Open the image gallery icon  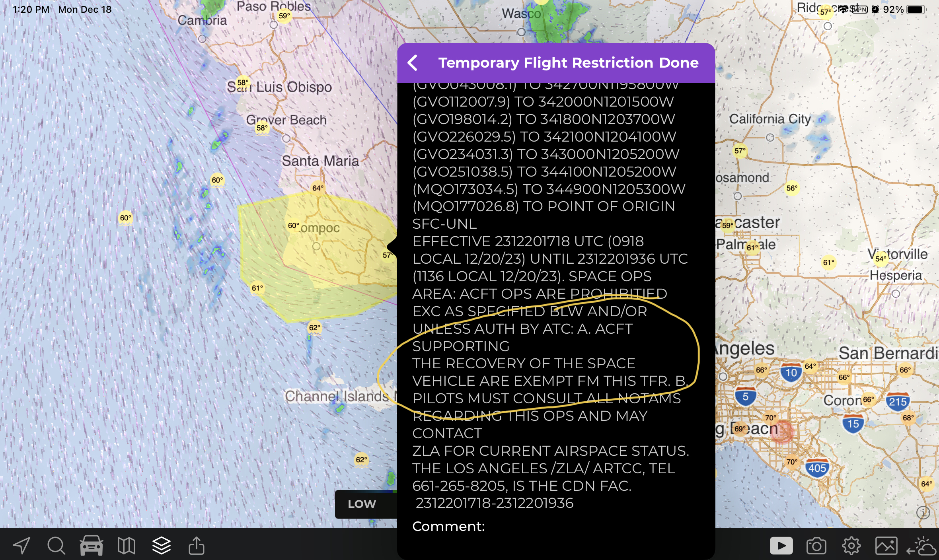886,546
